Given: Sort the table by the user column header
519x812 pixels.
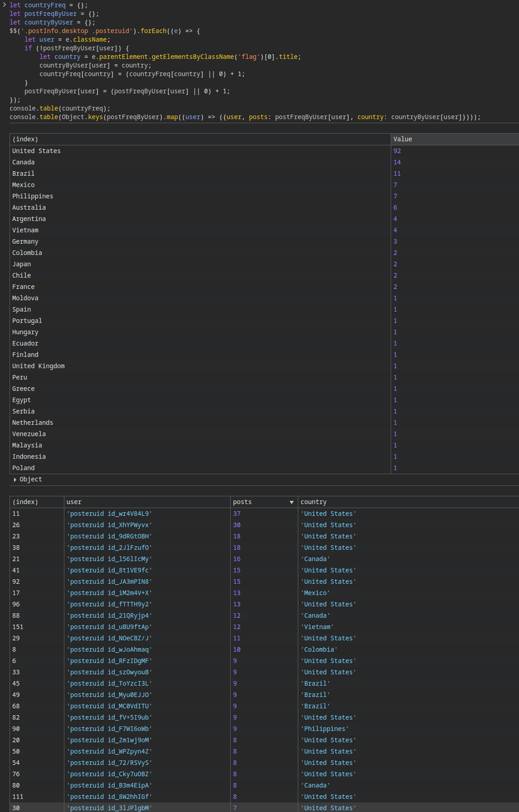Looking at the screenshot, I should [x=74, y=502].
